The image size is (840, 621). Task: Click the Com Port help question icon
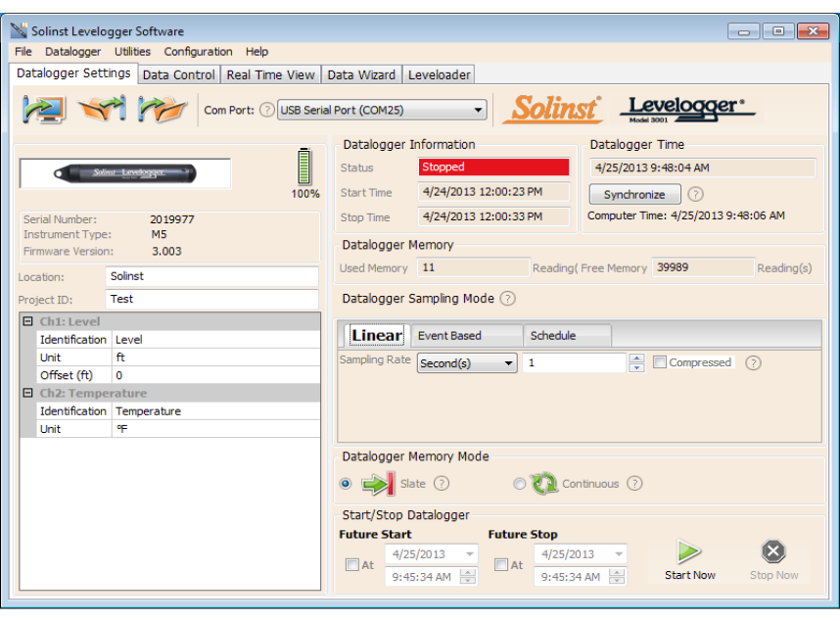[x=266, y=110]
